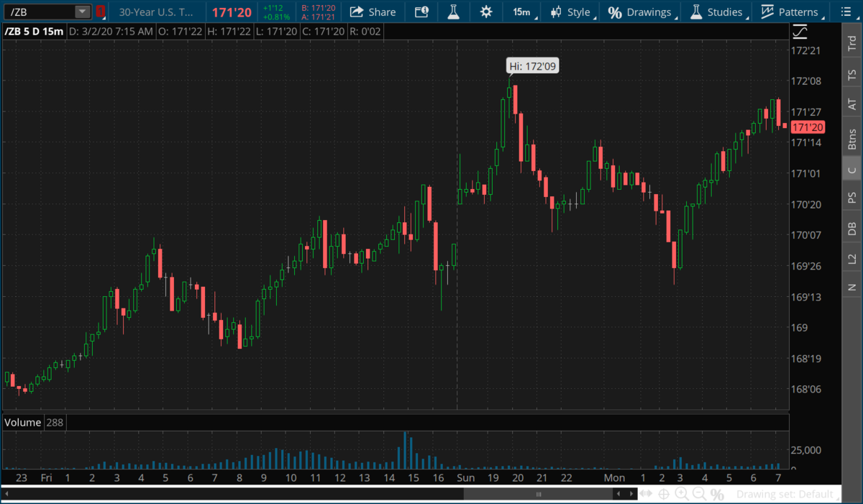This screenshot has width=863, height=504.
Task: Click the Share button
Action: pyautogui.click(x=373, y=12)
